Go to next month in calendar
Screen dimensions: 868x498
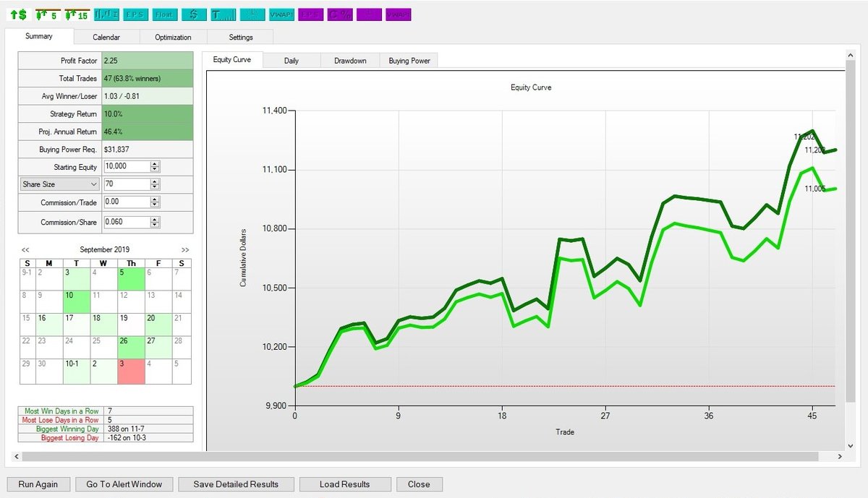184,249
